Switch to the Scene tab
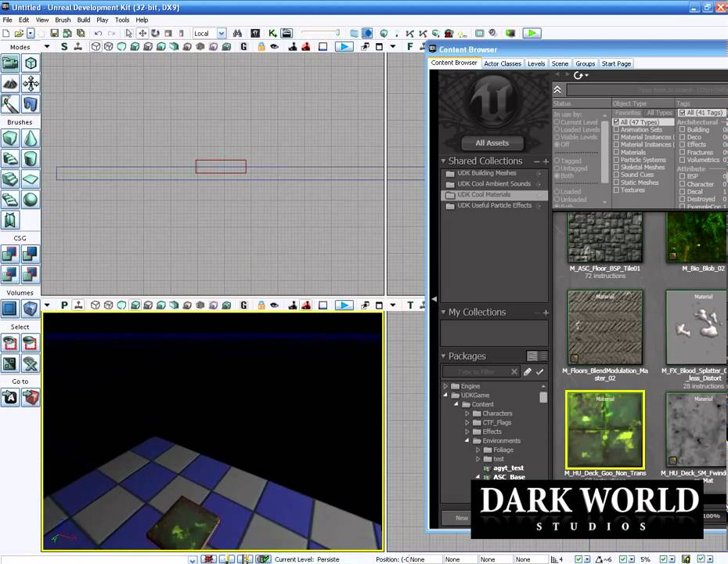This screenshot has height=564, width=728. [560, 63]
